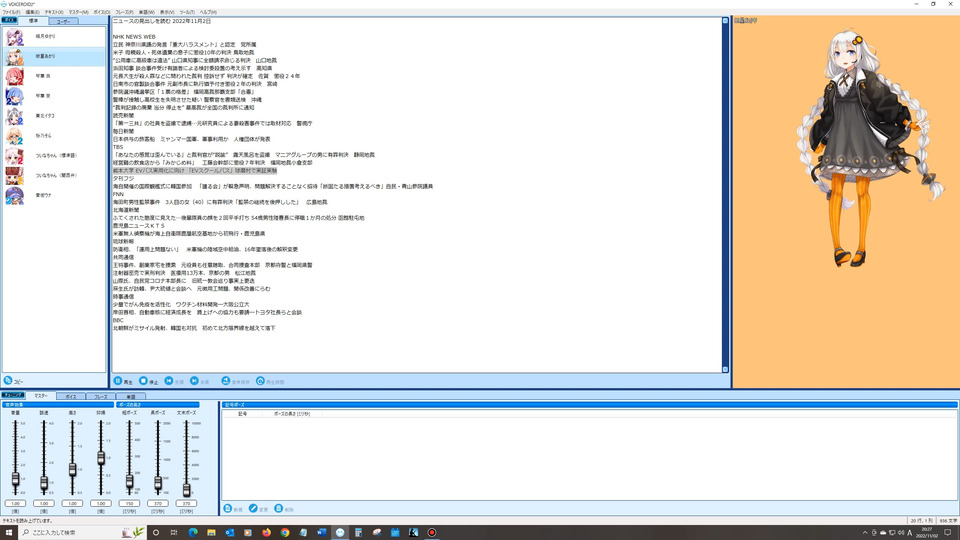
Task: Add a new symbol pause (新規)
Action: (233, 509)
